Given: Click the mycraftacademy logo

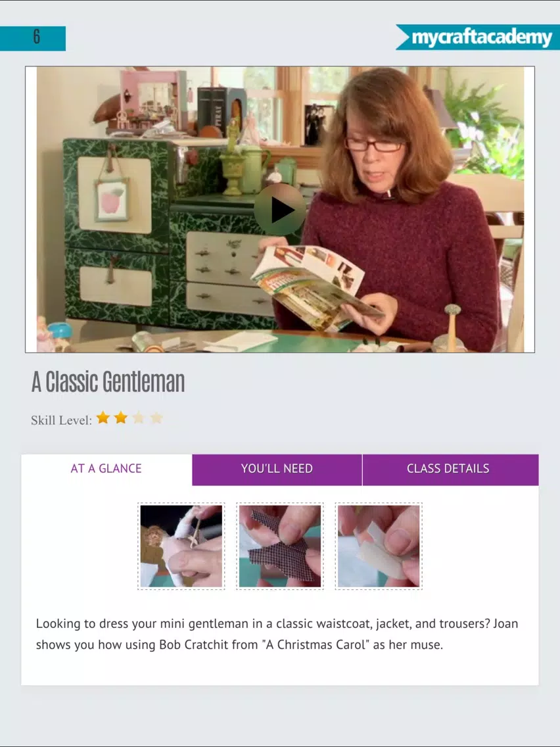Looking at the screenshot, I should [478, 37].
